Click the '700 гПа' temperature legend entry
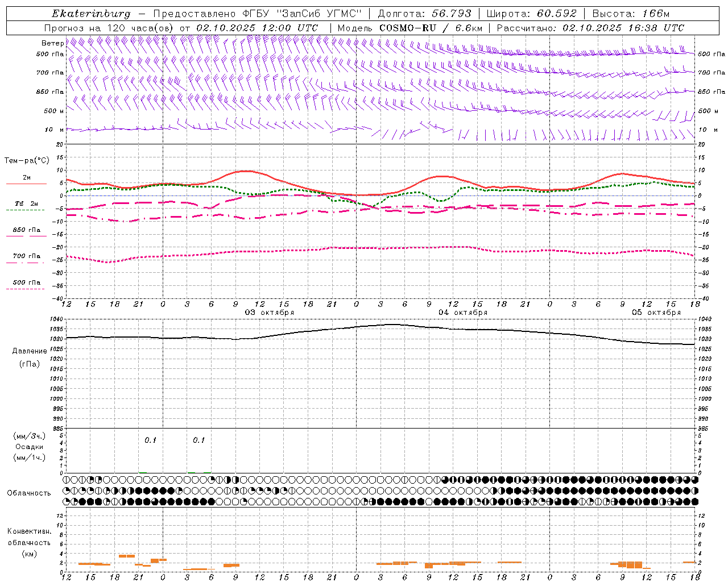Screen dimensions: 728x582 (27, 256)
